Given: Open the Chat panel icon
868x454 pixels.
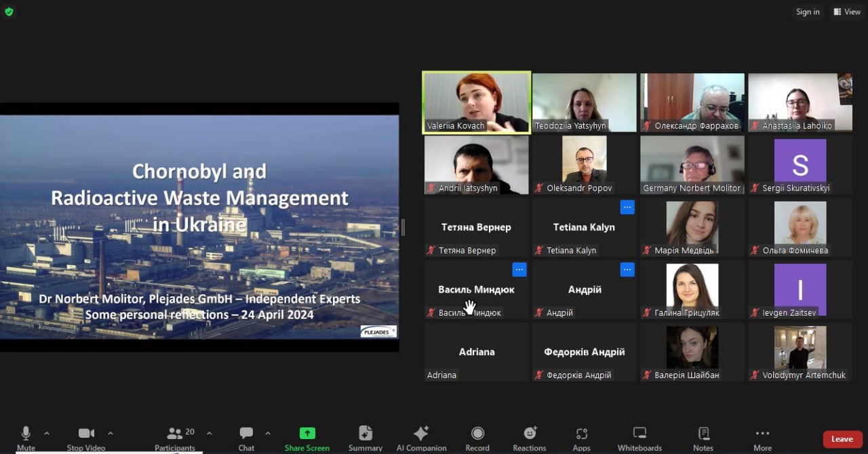Looking at the screenshot, I should (246, 434).
